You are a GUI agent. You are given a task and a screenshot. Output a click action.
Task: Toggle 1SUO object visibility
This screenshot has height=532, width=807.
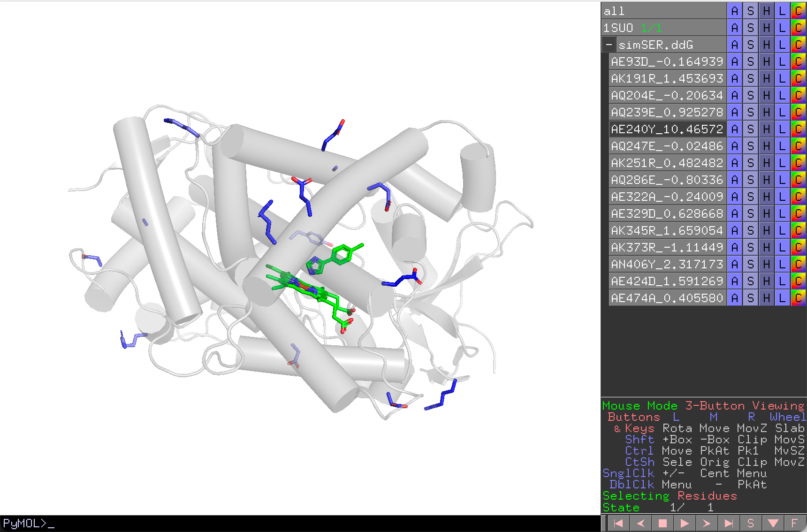[664, 28]
